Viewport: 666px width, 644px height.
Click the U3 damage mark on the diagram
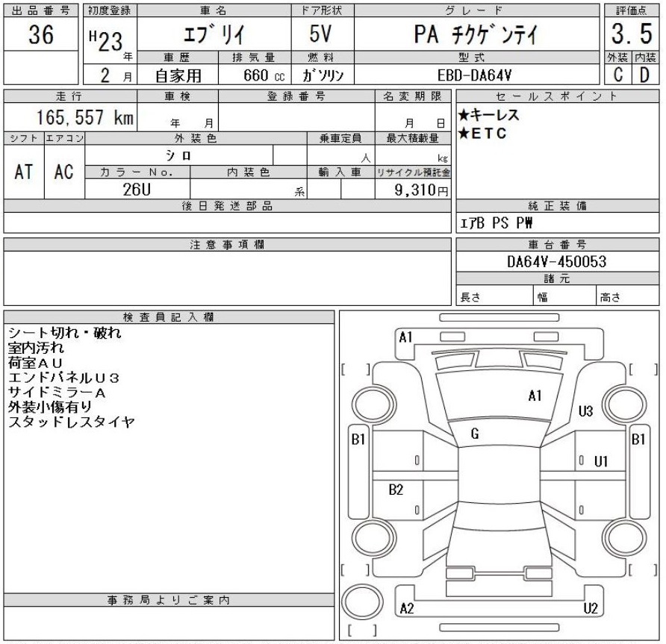[585, 411]
